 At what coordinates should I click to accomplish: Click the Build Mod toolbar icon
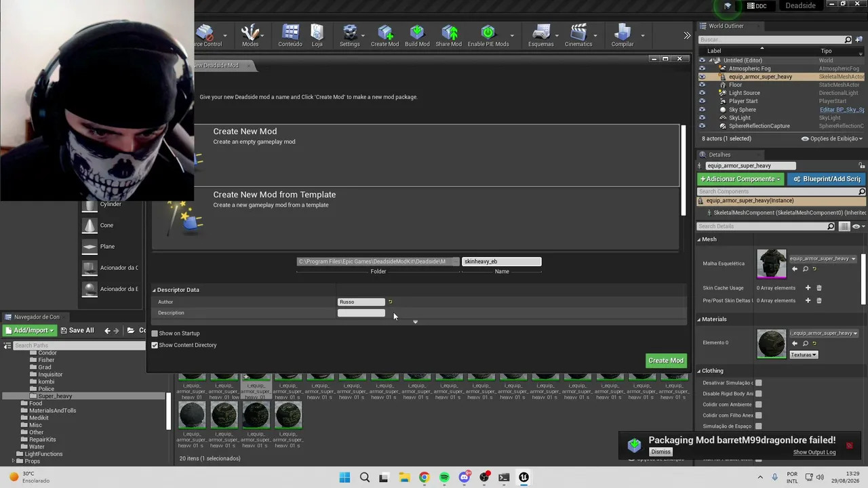[417, 36]
